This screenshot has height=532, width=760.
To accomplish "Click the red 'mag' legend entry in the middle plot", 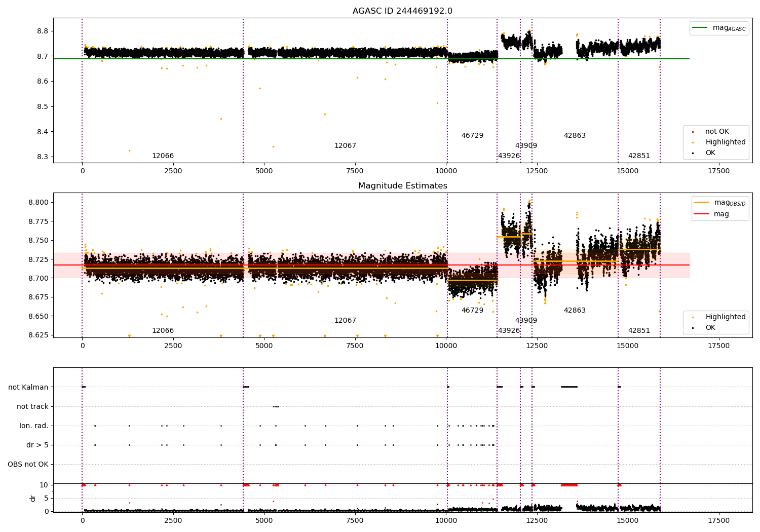I will (712, 214).
